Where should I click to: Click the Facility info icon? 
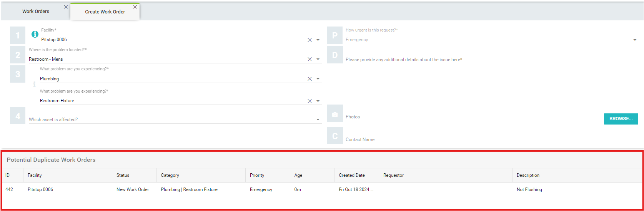(35, 34)
